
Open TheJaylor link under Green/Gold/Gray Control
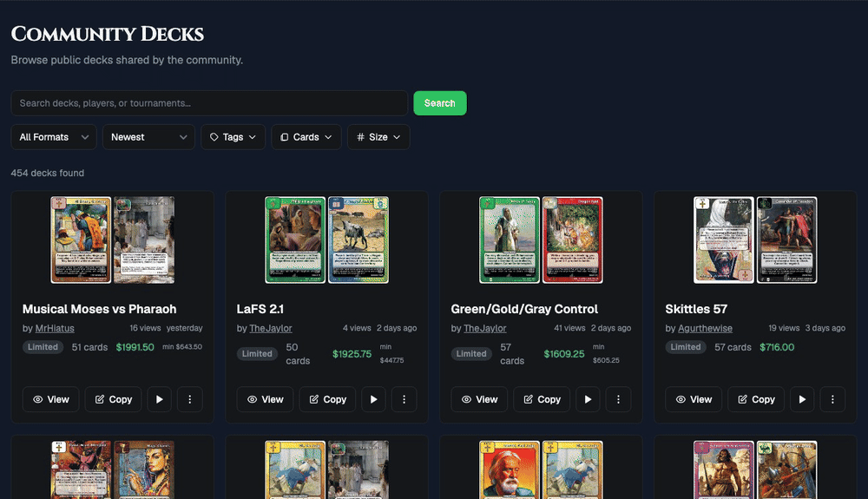[x=485, y=328]
